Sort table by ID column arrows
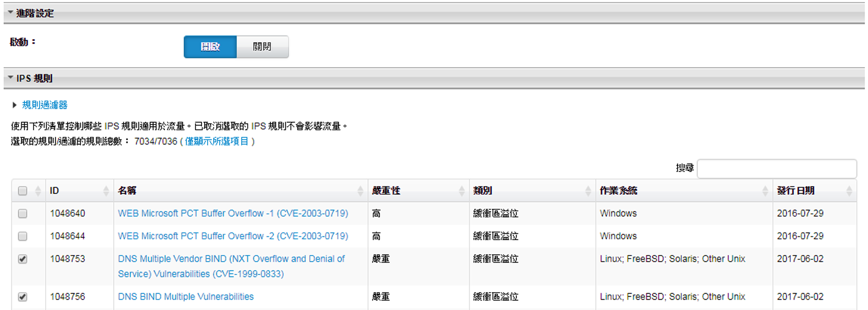Screen dimensions: 868x310 (106, 191)
